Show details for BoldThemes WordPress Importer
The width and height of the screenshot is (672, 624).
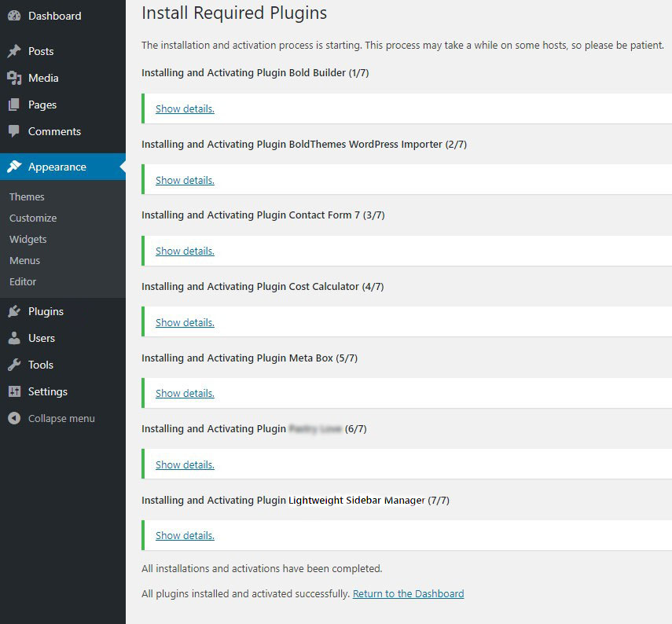(x=185, y=181)
